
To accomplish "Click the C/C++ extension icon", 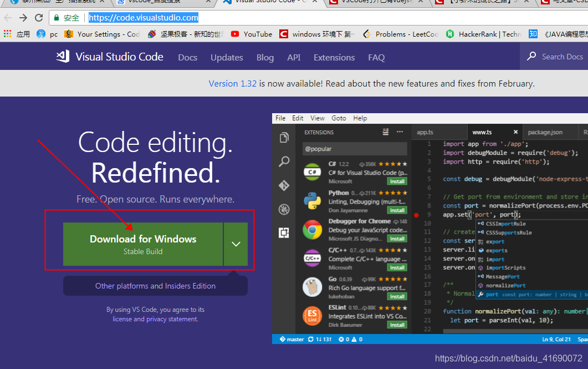I will click(x=313, y=258).
